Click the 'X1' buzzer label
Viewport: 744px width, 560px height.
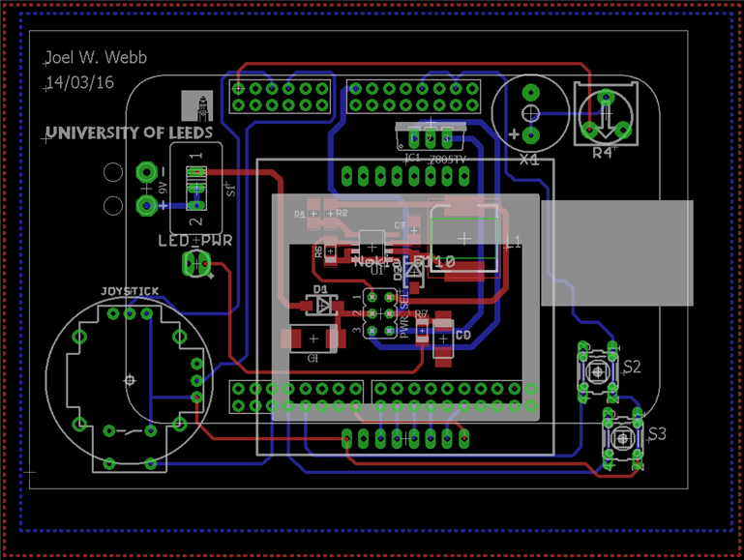(529, 160)
